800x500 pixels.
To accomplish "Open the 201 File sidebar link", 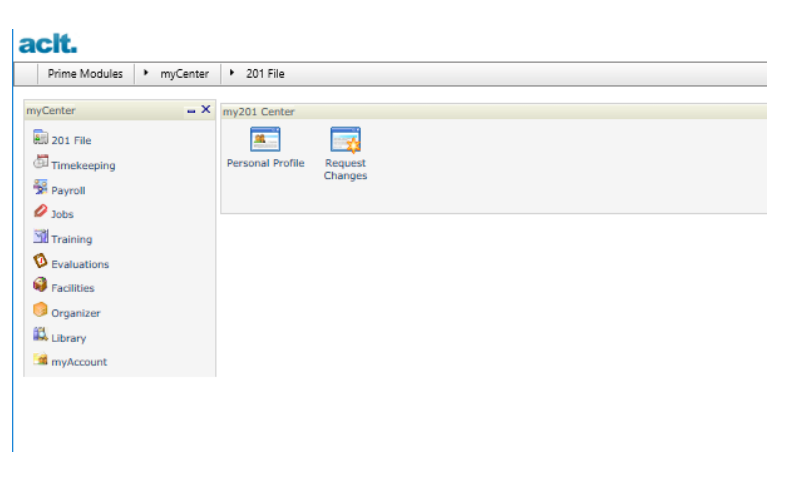I will pyautogui.click(x=71, y=140).
